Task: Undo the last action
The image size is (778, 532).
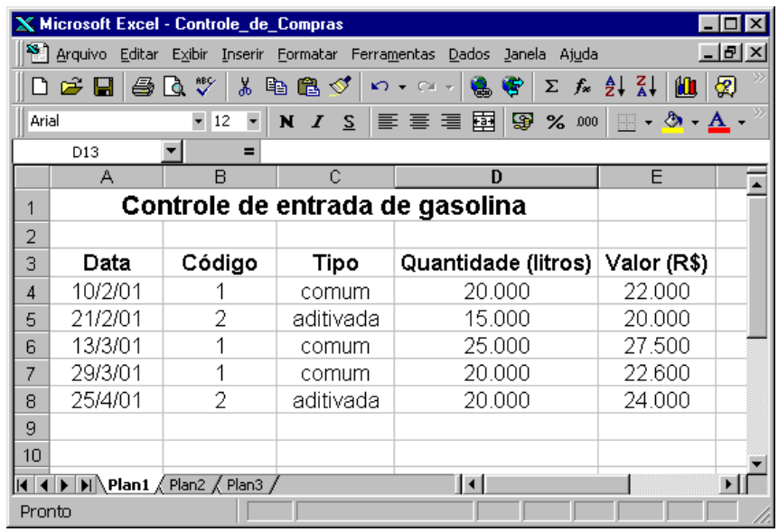Action: tap(380, 88)
